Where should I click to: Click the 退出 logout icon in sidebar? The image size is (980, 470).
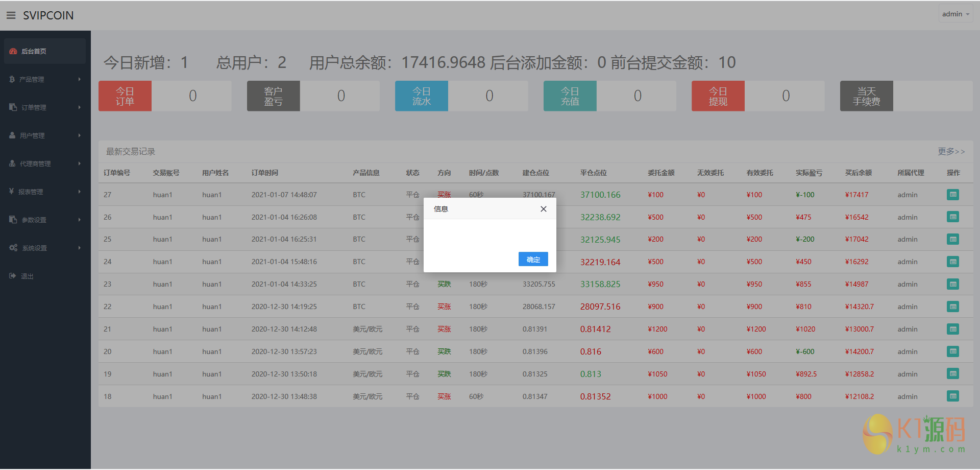(x=13, y=276)
